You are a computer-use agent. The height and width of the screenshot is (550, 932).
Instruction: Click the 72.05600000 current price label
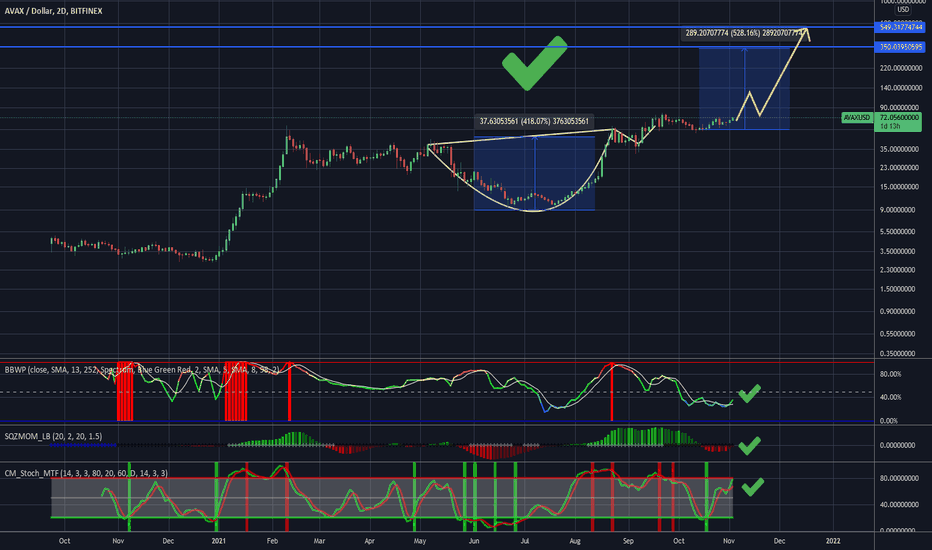[x=899, y=118]
